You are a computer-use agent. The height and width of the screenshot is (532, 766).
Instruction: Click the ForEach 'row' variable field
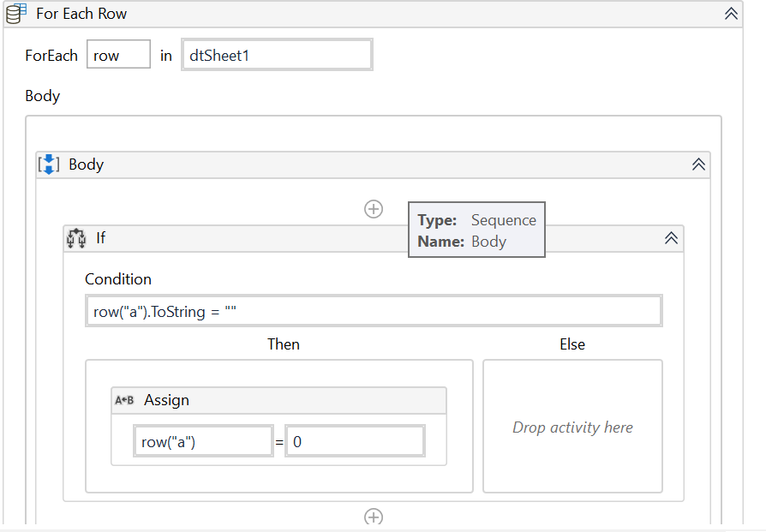point(118,56)
